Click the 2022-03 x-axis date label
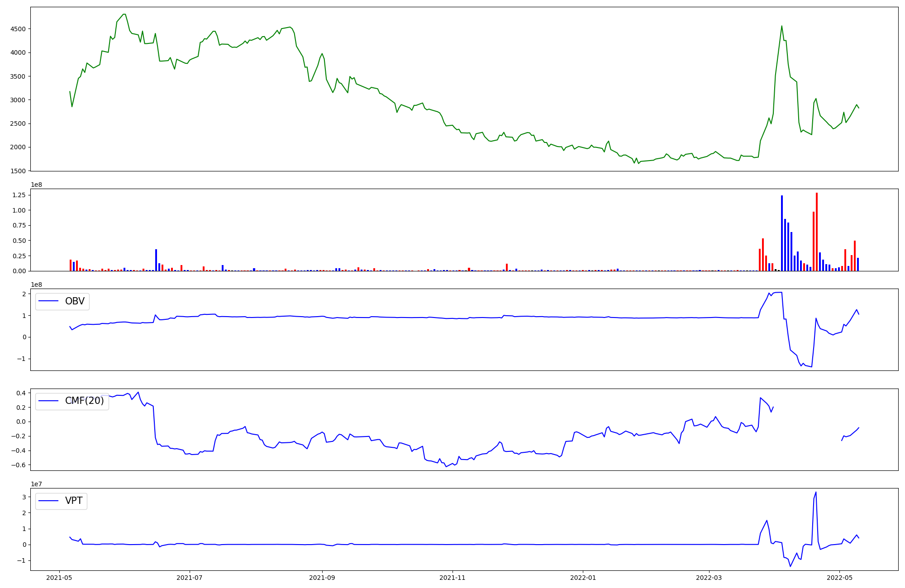Viewport: 905px width, 588px height. [709, 578]
